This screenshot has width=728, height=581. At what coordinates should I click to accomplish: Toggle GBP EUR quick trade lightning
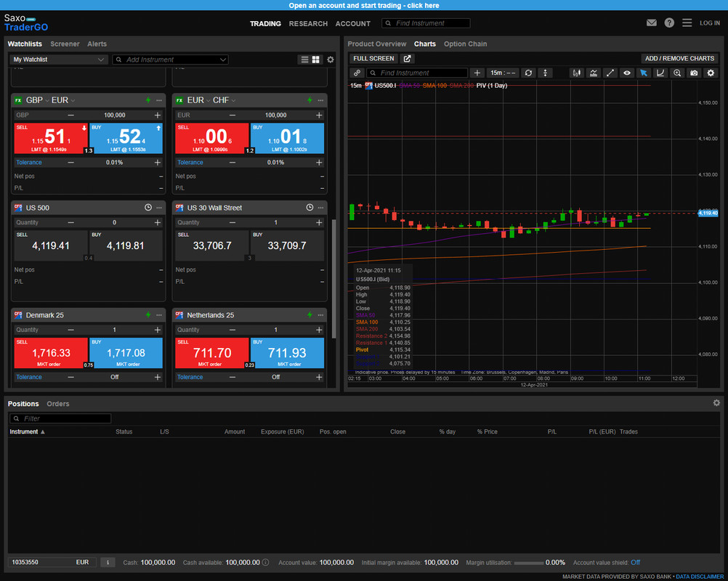pos(148,100)
